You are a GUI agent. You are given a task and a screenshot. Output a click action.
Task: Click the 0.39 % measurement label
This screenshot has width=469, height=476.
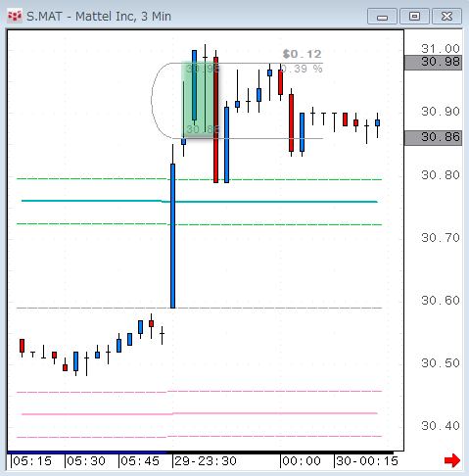(x=302, y=69)
